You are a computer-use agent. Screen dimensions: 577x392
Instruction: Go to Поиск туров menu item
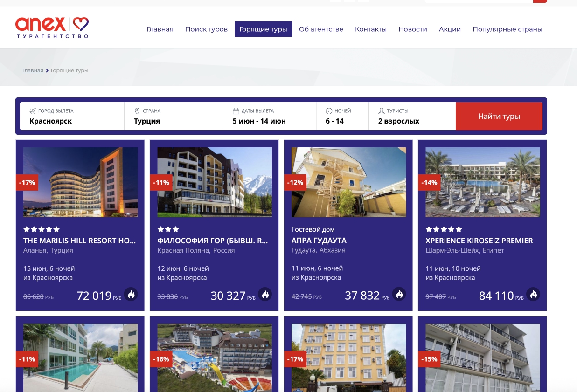coord(206,29)
